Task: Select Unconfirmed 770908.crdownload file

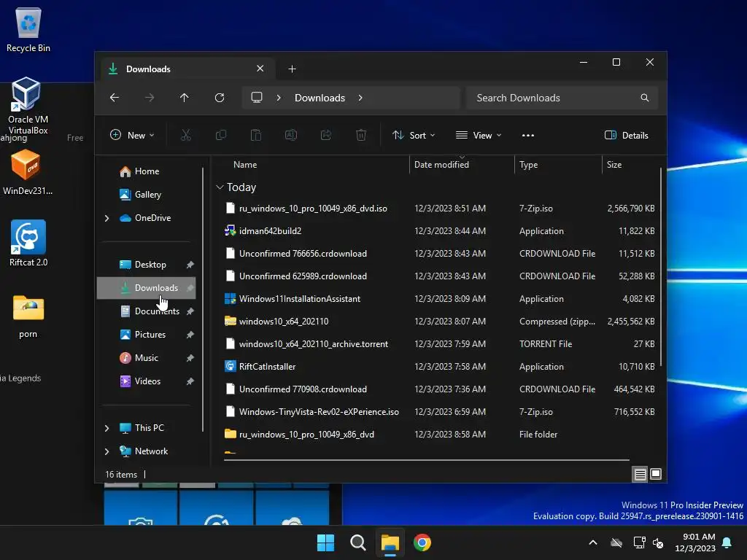Action: [x=303, y=389]
